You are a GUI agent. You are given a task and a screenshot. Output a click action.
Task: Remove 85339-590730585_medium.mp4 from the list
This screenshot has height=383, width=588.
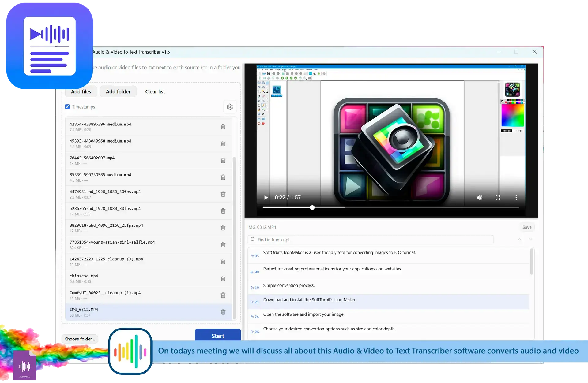(223, 177)
